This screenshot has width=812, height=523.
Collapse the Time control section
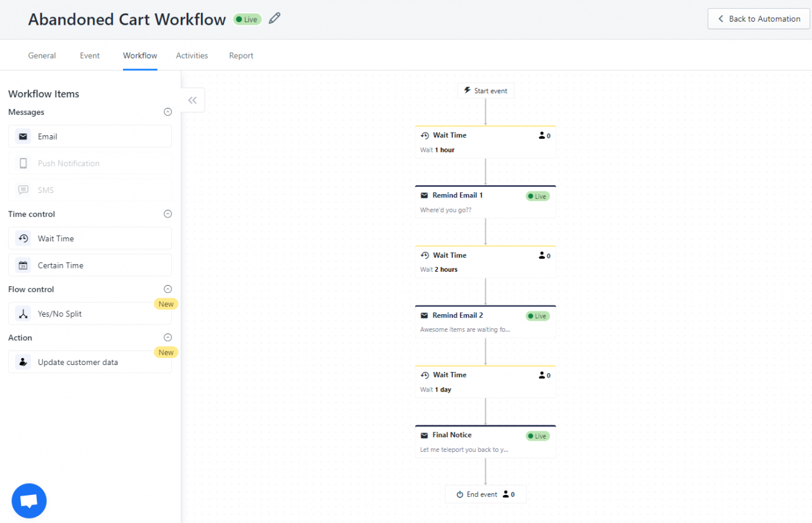click(x=167, y=214)
